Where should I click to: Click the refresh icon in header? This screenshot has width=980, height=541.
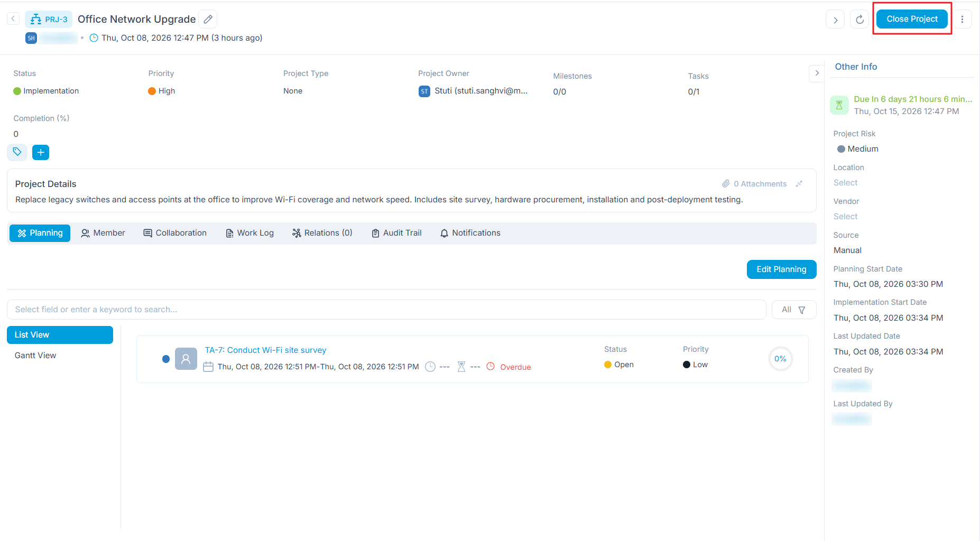859,20
